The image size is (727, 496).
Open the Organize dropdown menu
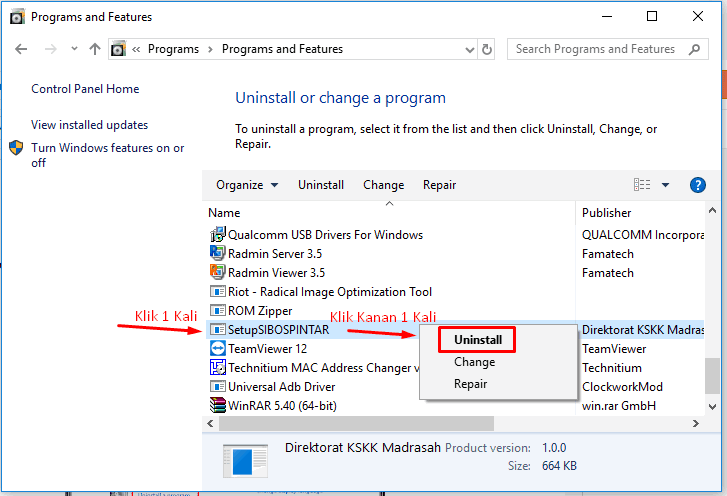(x=247, y=185)
